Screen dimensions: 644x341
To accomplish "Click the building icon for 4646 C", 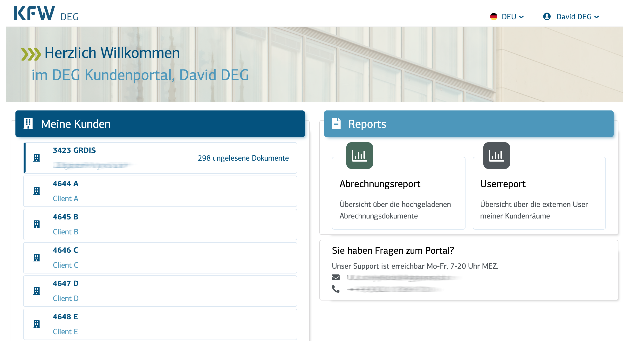I will 37,258.
